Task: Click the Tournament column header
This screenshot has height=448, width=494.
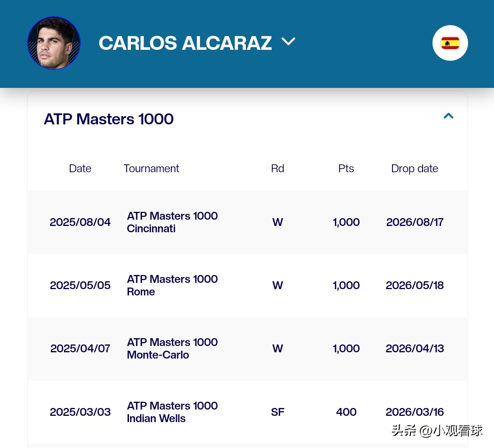Action: point(151,169)
